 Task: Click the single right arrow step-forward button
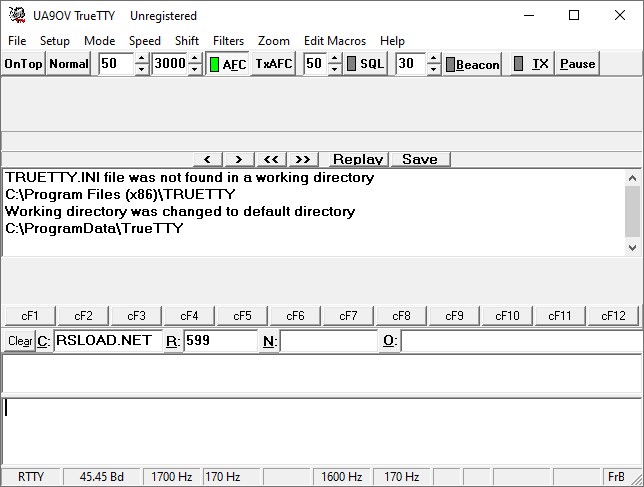(239, 159)
